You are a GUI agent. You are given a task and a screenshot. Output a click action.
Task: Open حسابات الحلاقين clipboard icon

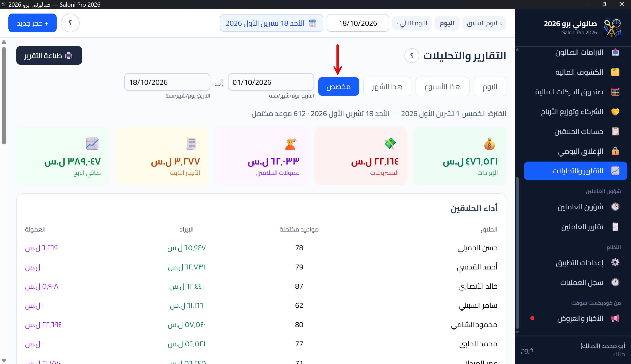615,131
